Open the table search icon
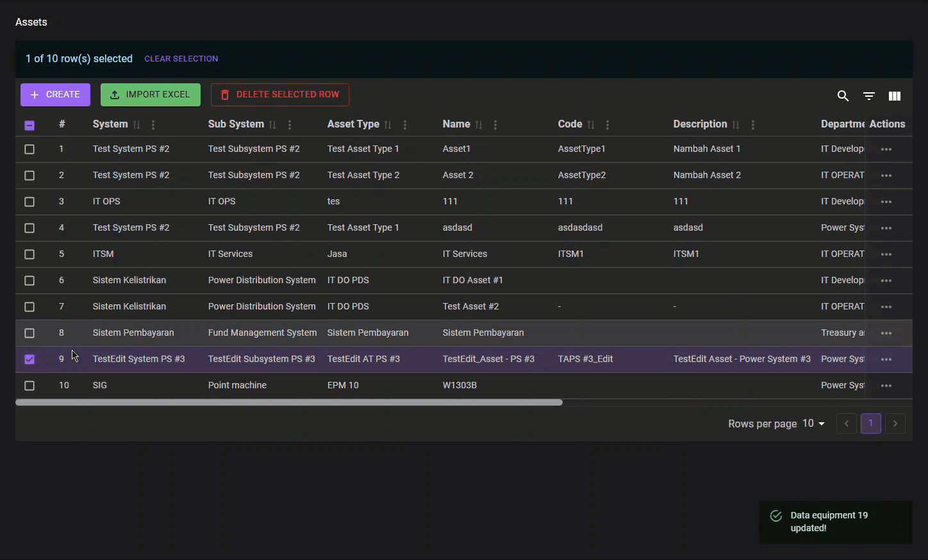 [843, 96]
